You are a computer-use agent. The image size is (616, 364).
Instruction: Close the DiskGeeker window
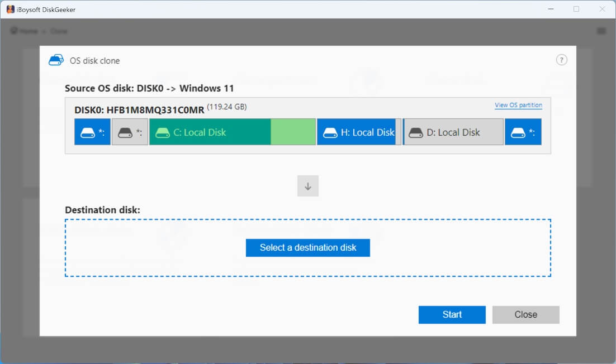[x=602, y=9]
